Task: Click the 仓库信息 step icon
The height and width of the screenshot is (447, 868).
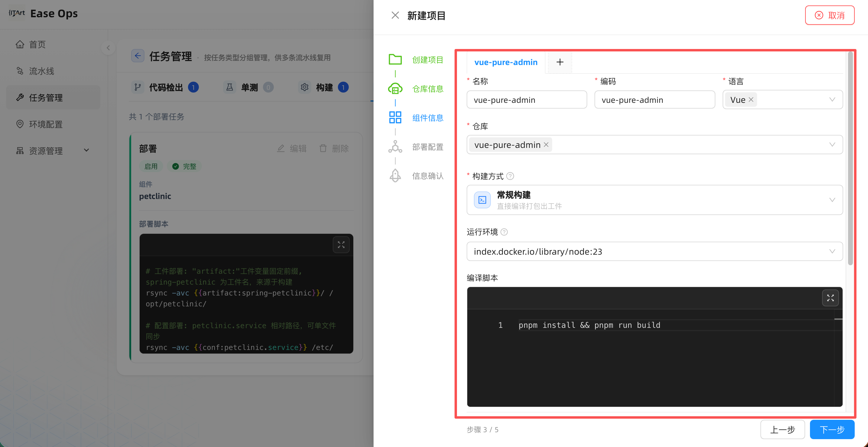Action: tap(395, 89)
